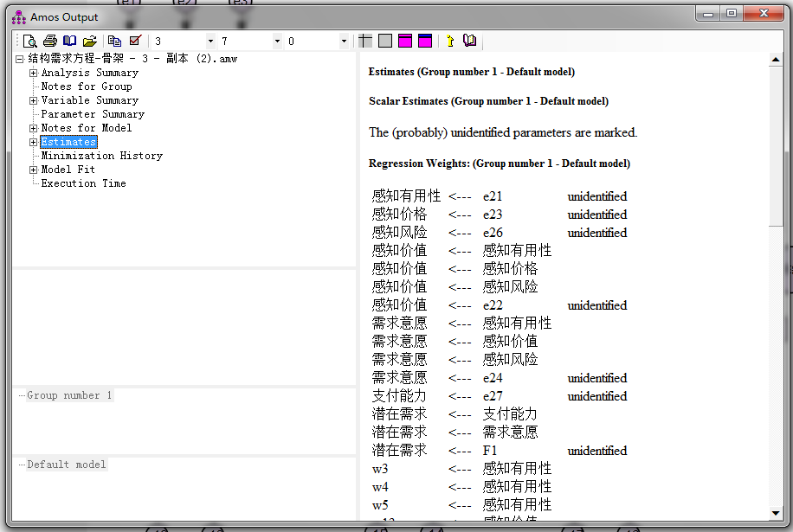This screenshot has height=532, width=793.
Task: Click the w5 row label
Action: tap(380, 506)
